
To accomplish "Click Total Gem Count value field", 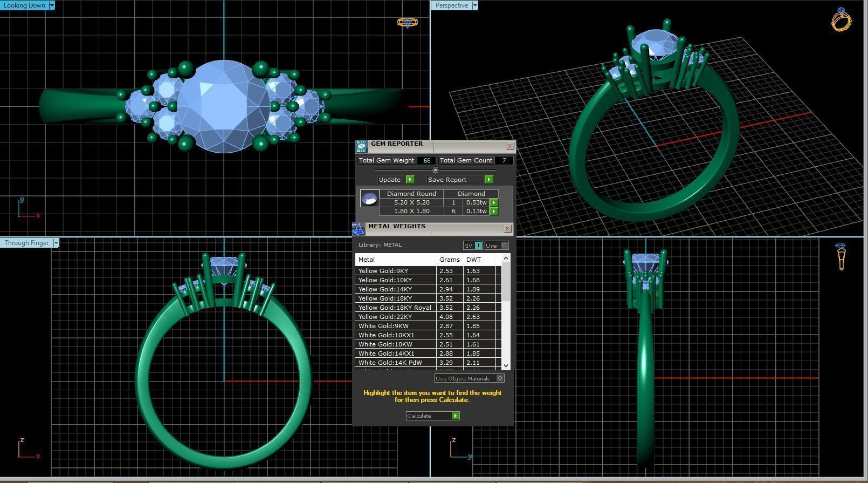I will 504,160.
